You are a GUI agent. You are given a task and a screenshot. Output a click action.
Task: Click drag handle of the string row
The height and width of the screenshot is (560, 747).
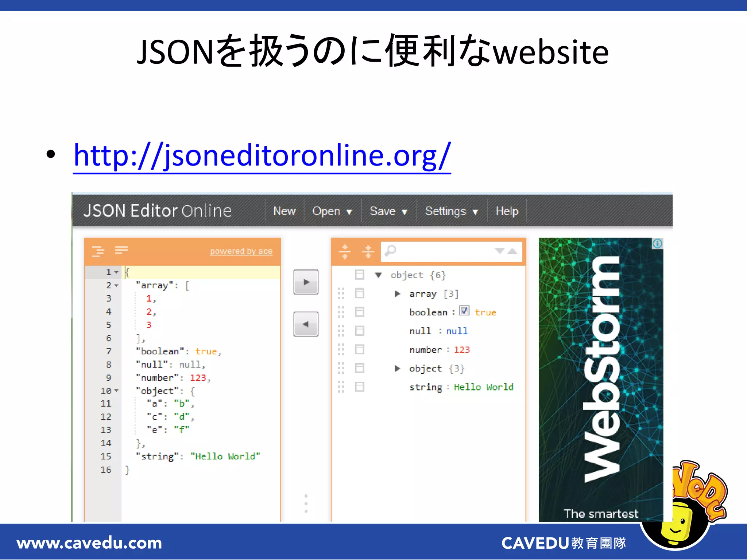(341, 387)
